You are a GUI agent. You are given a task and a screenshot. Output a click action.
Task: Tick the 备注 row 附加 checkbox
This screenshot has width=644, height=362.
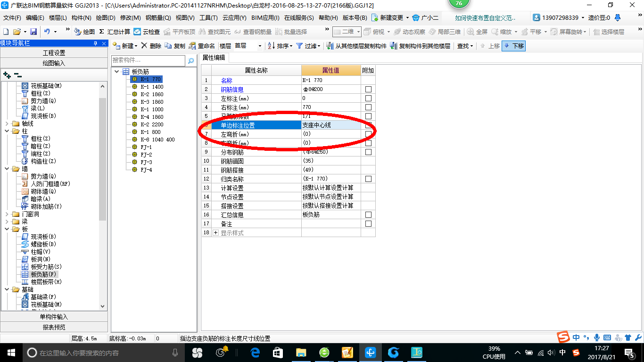click(368, 224)
